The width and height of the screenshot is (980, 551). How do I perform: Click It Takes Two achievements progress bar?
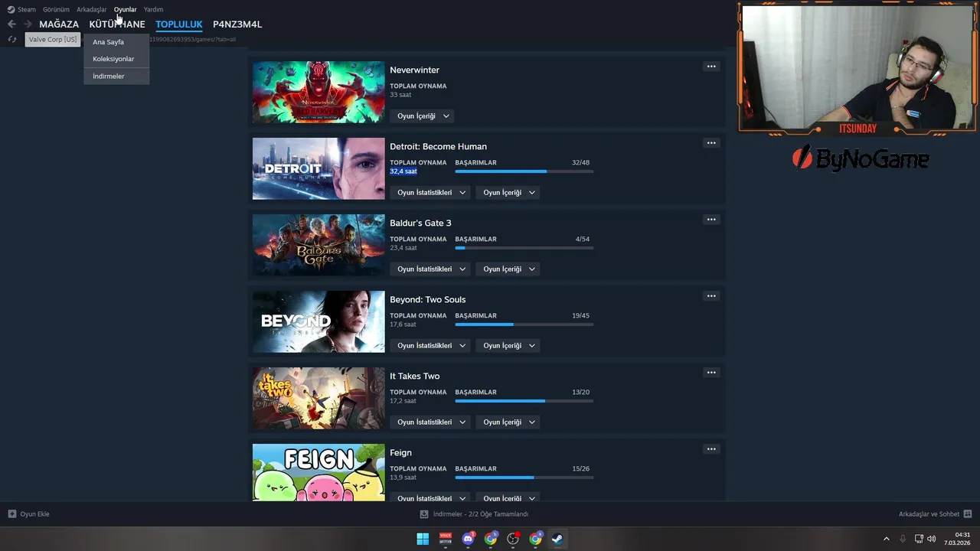pyautogui.click(x=524, y=401)
